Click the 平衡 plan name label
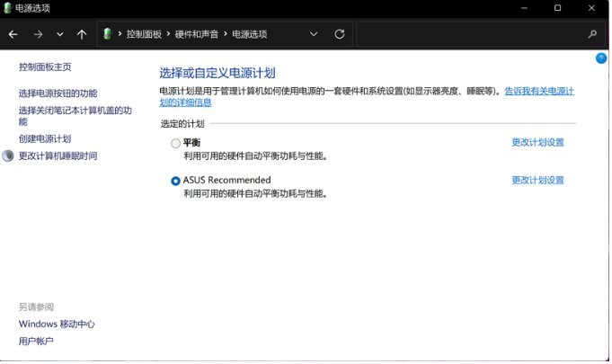This screenshot has width=612, height=364. pos(191,142)
